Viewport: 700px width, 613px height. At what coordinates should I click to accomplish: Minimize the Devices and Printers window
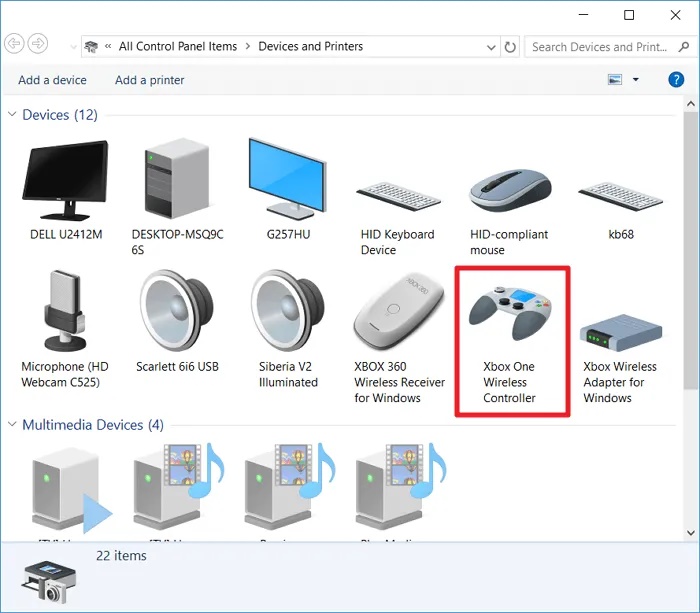[x=583, y=15]
